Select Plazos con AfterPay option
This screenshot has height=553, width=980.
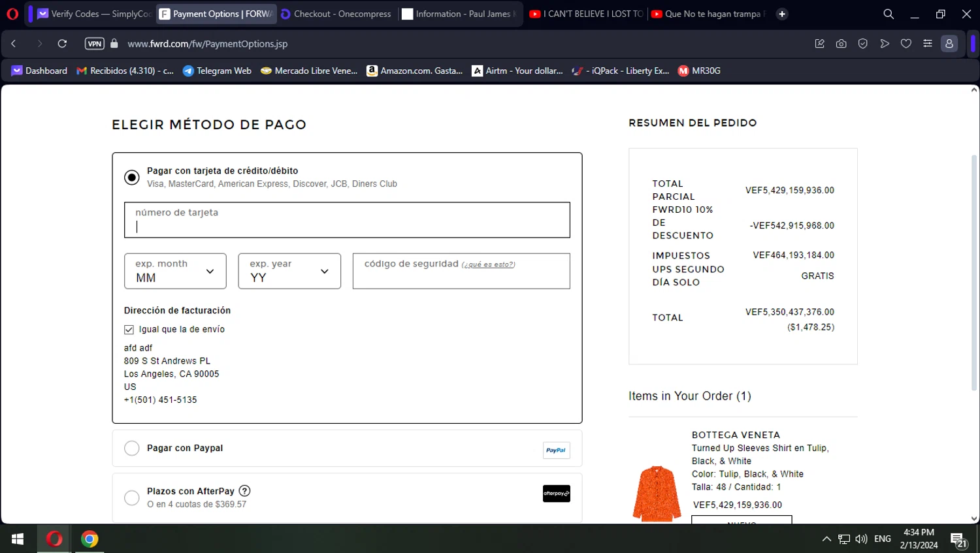coord(132,498)
